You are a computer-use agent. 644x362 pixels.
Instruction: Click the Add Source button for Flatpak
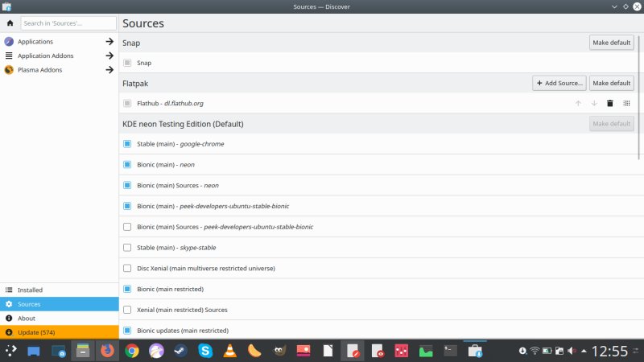pos(559,83)
